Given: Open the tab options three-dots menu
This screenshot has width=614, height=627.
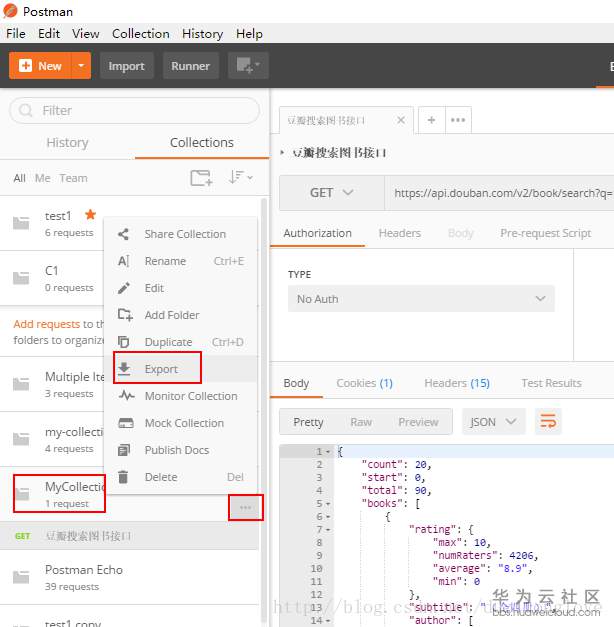Looking at the screenshot, I should (x=458, y=120).
